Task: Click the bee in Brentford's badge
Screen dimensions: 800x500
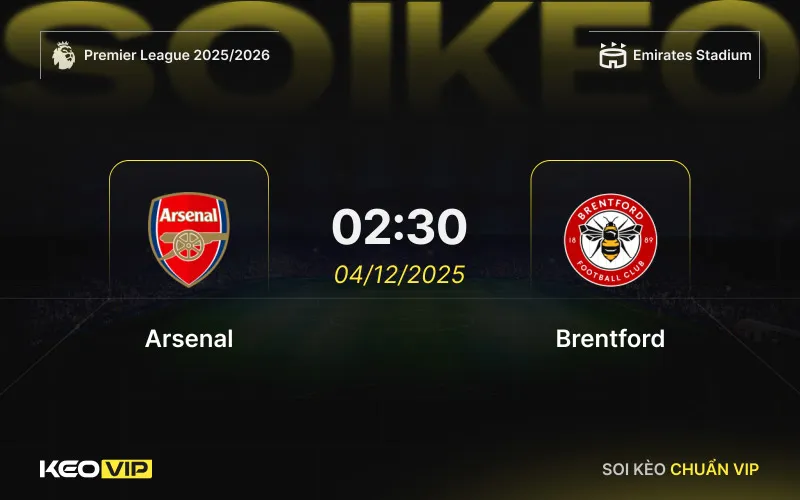Action: (611, 239)
